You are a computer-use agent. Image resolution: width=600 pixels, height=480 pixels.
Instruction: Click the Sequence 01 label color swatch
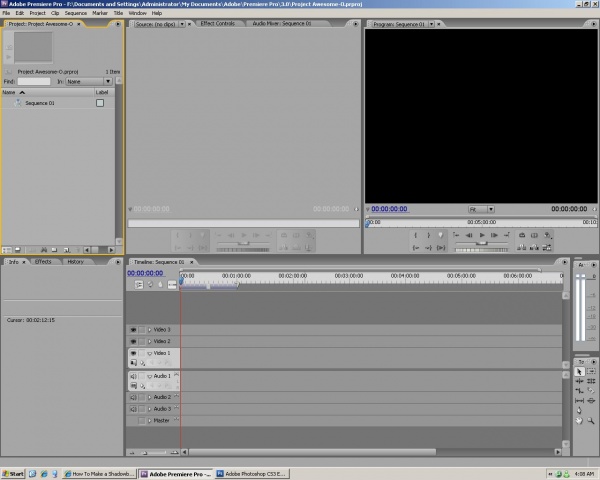coord(100,103)
